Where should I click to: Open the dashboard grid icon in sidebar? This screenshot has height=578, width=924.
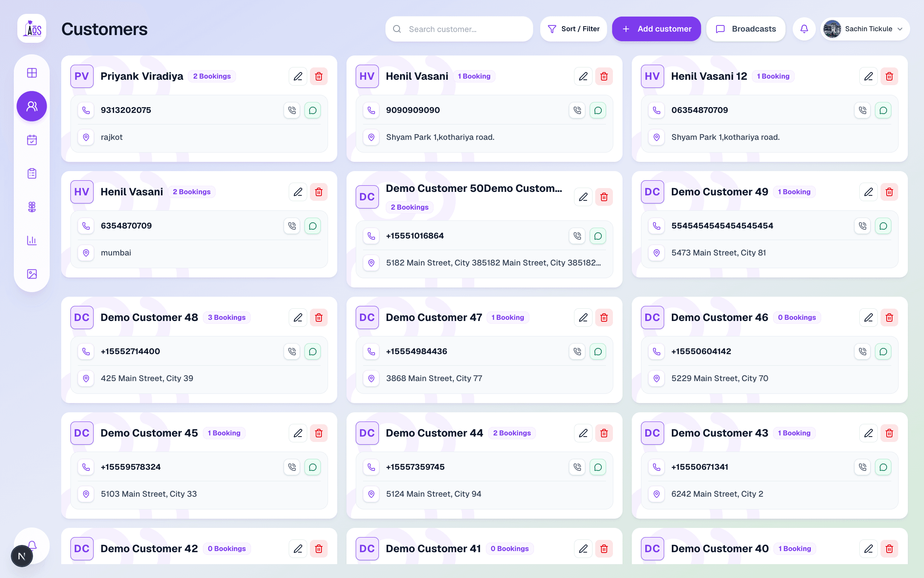[32, 73]
